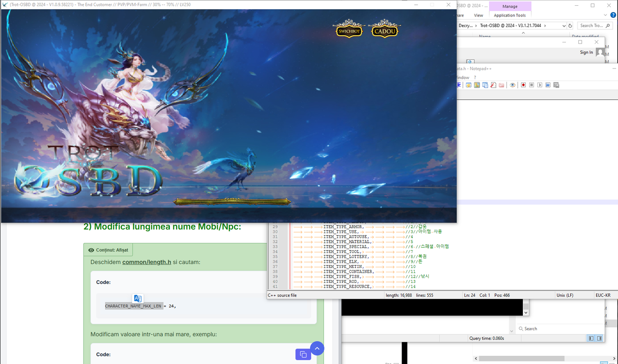Toggle left panel icon near Query time
The height and width of the screenshot is (364, 618).
click(x=591, y=338)
